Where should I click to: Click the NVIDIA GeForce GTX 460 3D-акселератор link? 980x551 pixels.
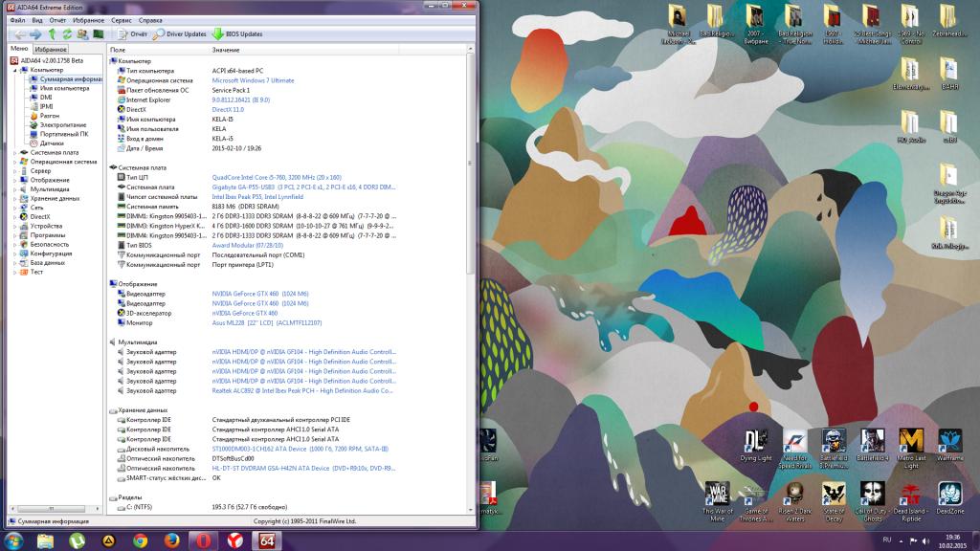coord(245,313)
